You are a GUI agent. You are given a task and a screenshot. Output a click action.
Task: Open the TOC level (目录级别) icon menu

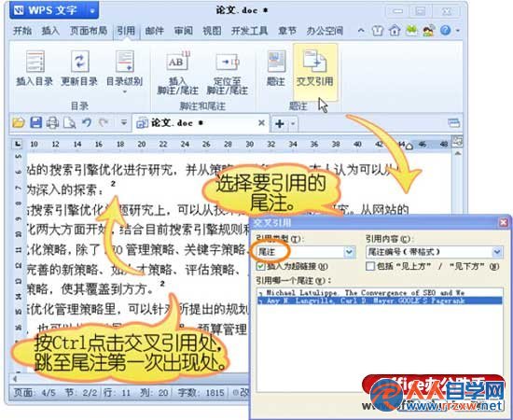(125, 62)
